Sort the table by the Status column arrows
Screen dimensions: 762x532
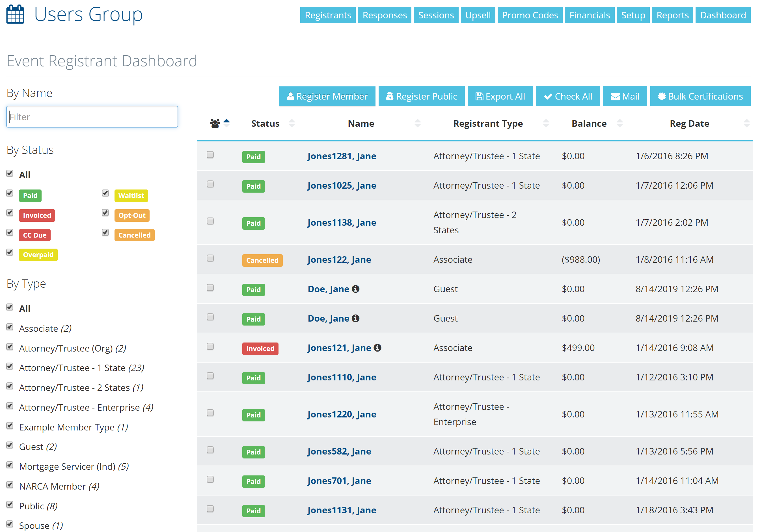point(292,123)
